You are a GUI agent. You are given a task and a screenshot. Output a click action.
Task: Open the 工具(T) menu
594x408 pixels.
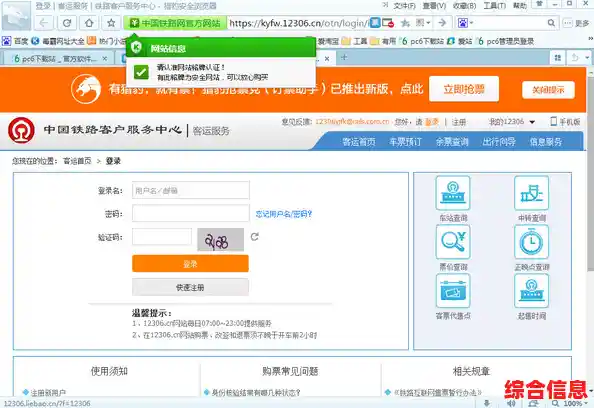tap(494, 6)
